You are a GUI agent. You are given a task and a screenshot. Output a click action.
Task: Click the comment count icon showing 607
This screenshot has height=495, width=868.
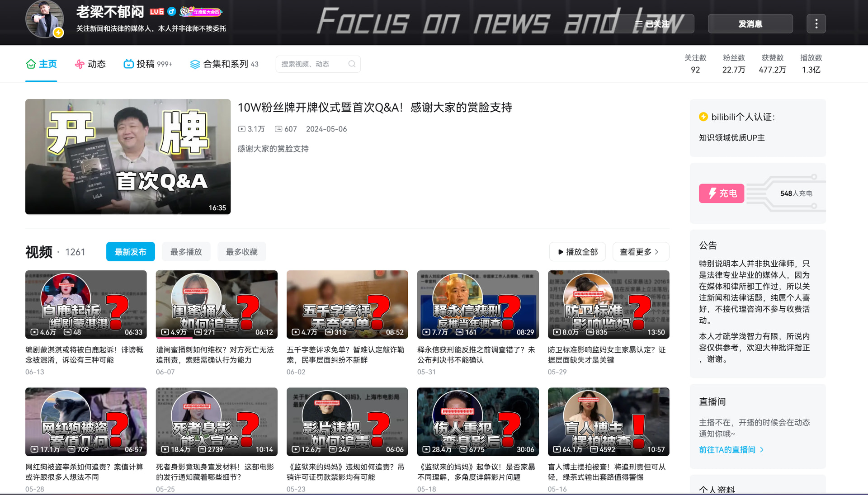[278, 129]
